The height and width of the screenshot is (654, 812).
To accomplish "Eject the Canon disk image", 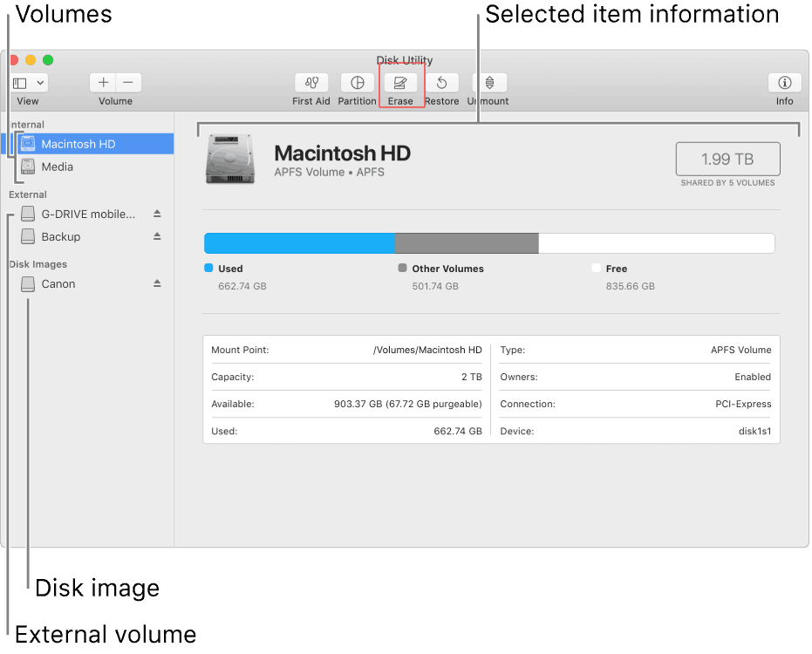I will 157,283.
